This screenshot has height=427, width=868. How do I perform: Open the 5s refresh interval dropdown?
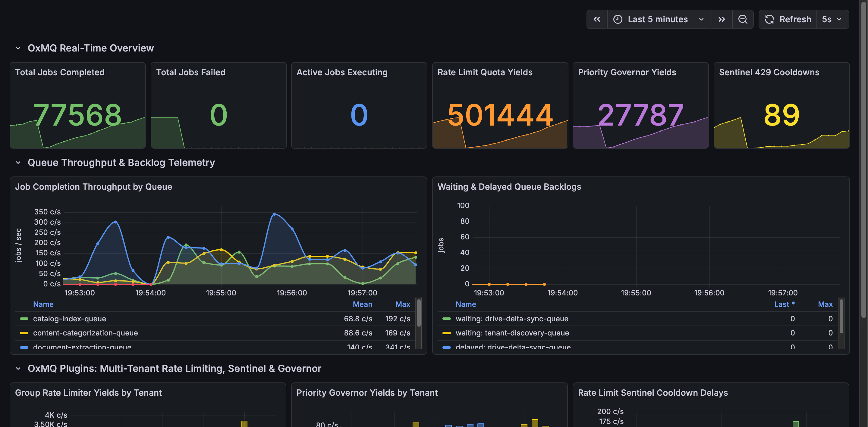click(x=832, y=20)
